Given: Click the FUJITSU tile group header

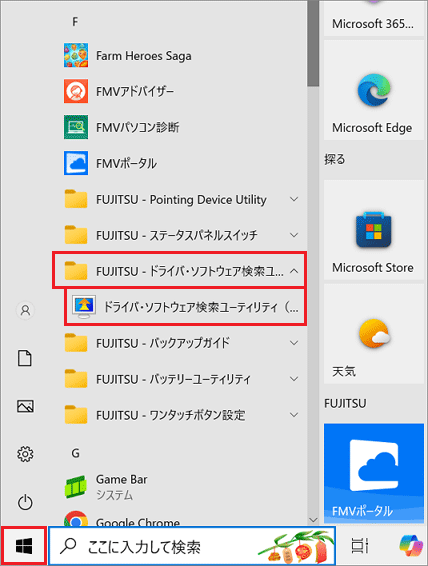Looking at the screenshot, I should (x=345, y=403).
